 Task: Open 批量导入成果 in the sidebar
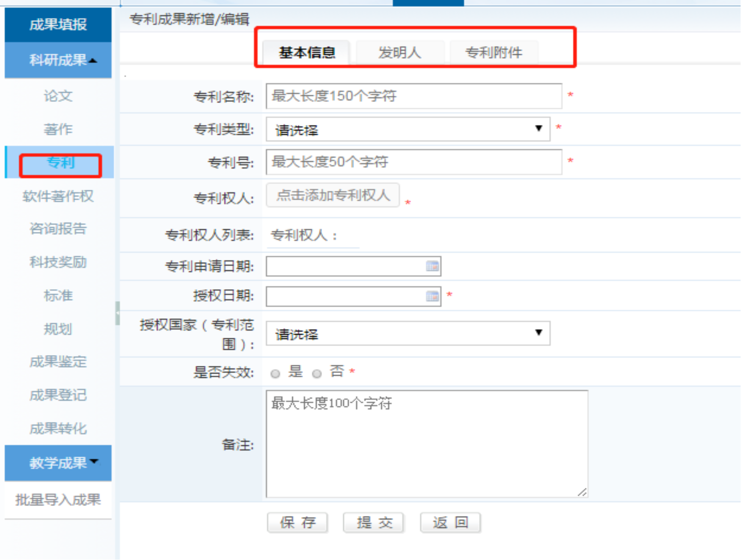point(58,500)
